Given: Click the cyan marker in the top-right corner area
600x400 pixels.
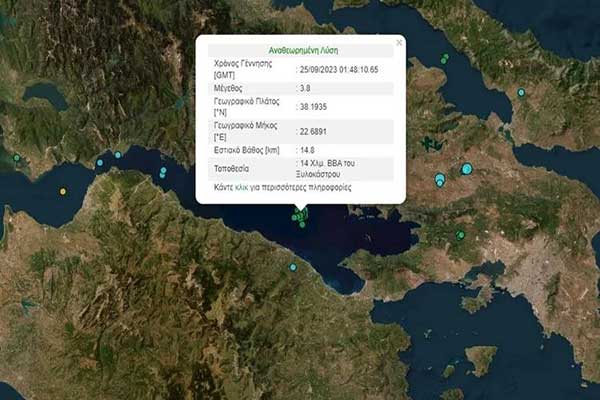Looking at the screenshot, I should click(x=521, y=93).
